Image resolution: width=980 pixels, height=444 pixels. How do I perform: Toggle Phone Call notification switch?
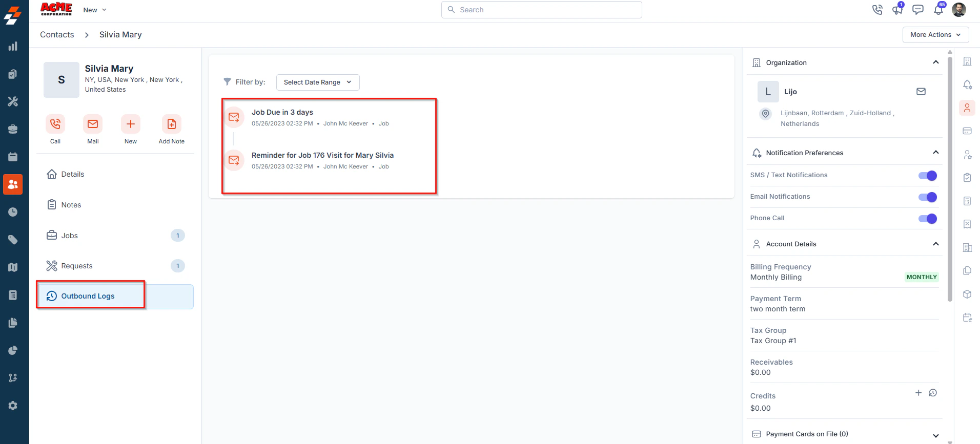(928, 219)
